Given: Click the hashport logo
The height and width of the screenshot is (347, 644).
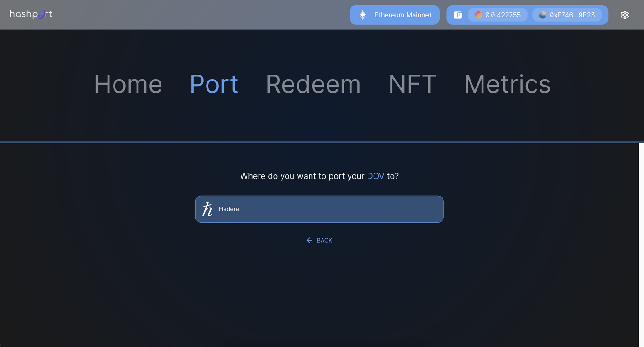Looking at the screenshot, I should tap(31, 14).
